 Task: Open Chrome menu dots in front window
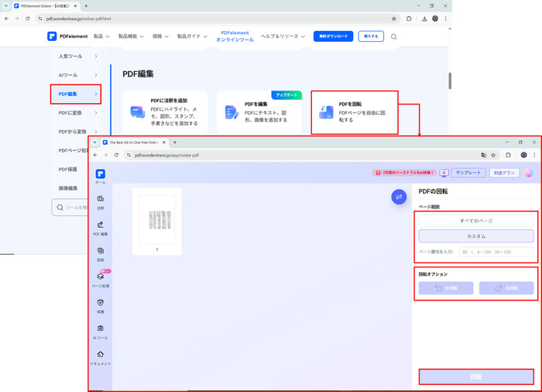click(x=534, y=155)
